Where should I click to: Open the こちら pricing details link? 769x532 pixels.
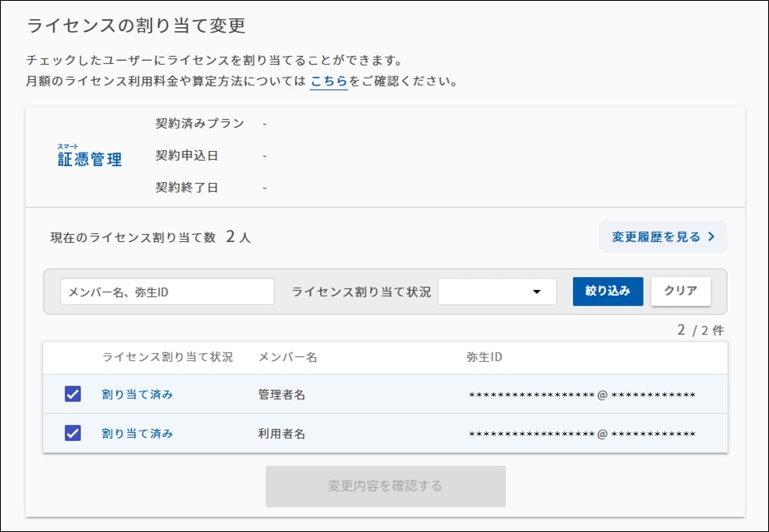329,81
